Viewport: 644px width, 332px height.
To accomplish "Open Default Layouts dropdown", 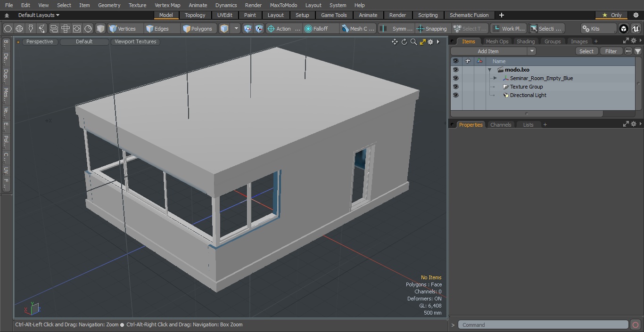I will pyautogui.click(x=39, y=15).
